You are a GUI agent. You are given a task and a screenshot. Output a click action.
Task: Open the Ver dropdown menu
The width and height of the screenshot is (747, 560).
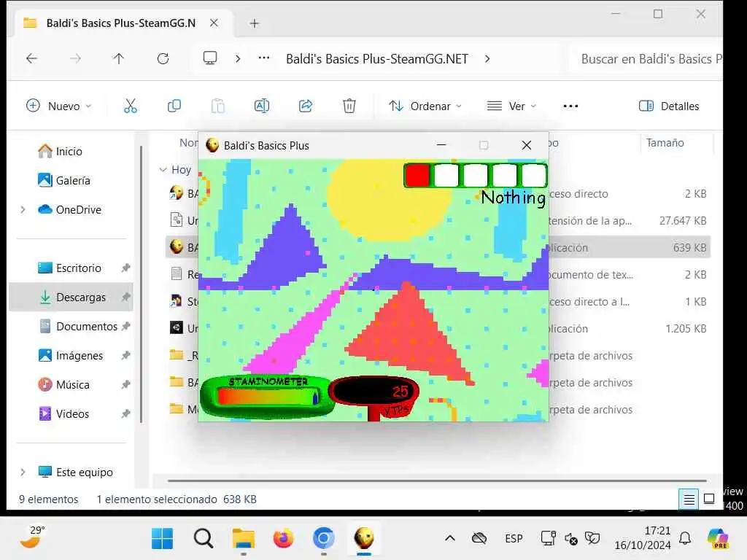tap(511, 106)
